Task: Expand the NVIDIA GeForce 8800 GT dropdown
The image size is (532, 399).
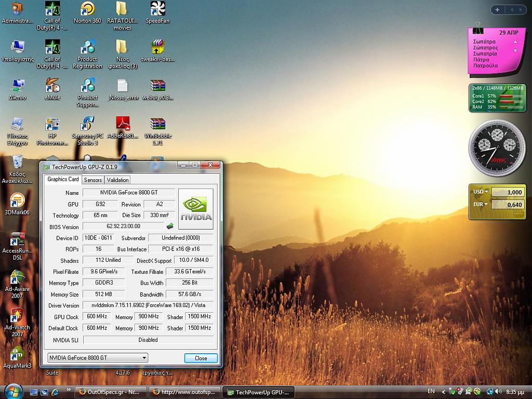Action: pos(144,358)
